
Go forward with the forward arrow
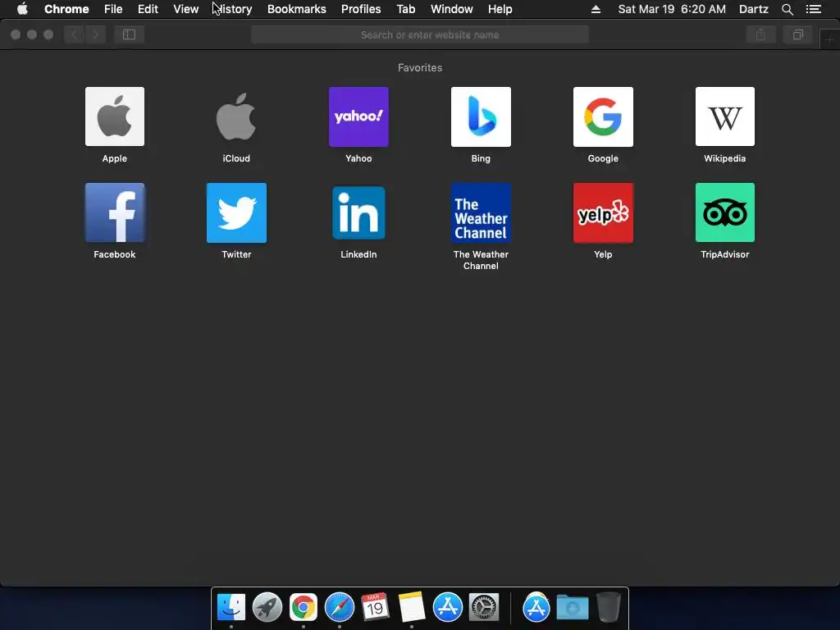95,34
